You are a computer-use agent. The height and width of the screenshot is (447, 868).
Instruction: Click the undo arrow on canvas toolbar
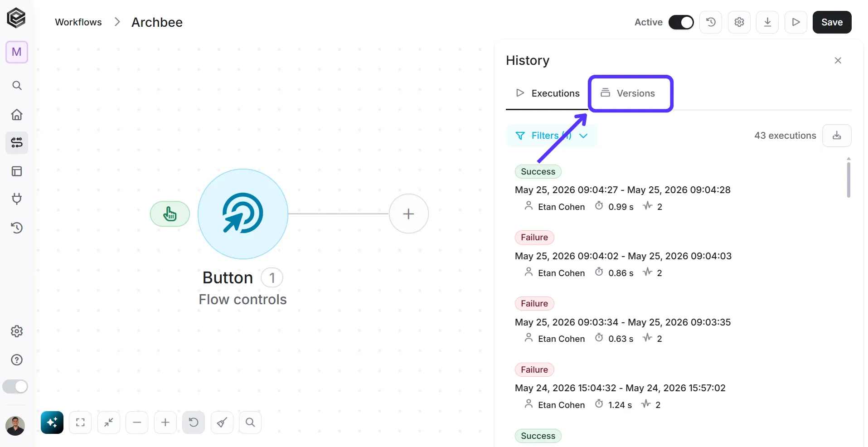coord(194,423)
